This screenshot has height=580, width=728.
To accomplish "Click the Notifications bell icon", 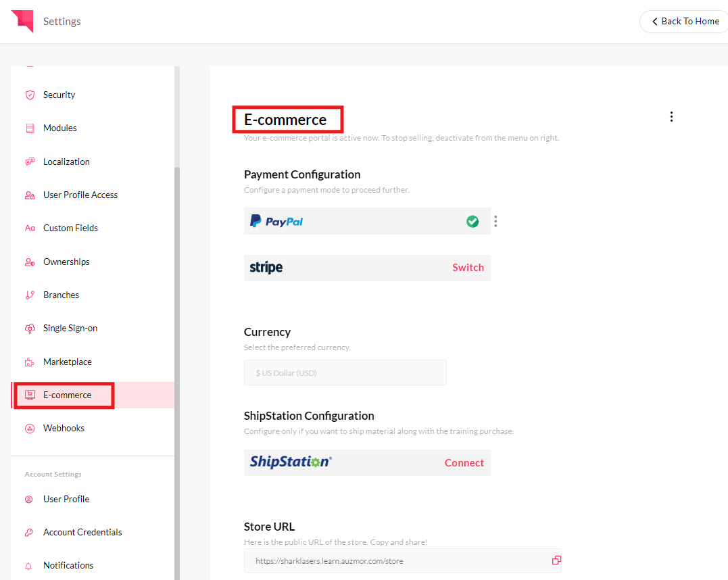I will (29, 566).
